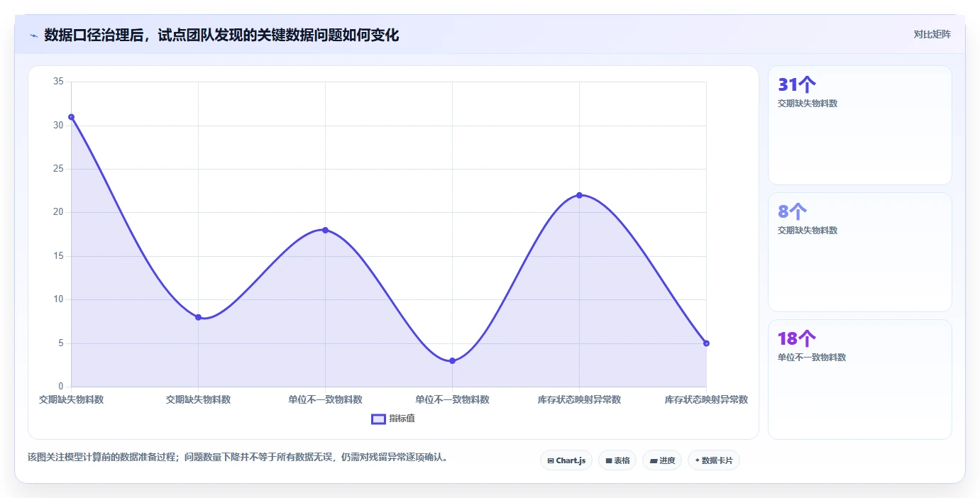Click the y-axis tick label 10
980x498 pixels.
58,299
